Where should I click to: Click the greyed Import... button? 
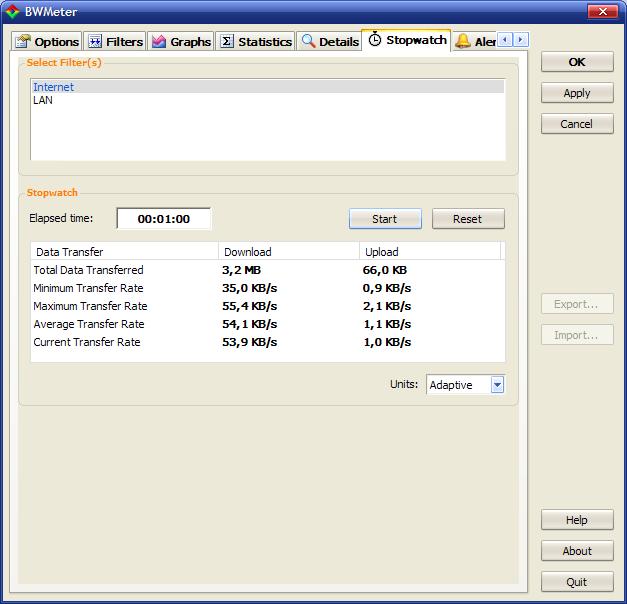pyautogui.click(x=577, y=335)
